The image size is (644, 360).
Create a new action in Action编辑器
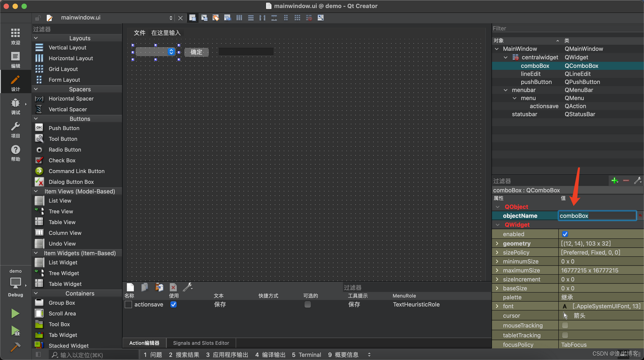tap(130, 287)
